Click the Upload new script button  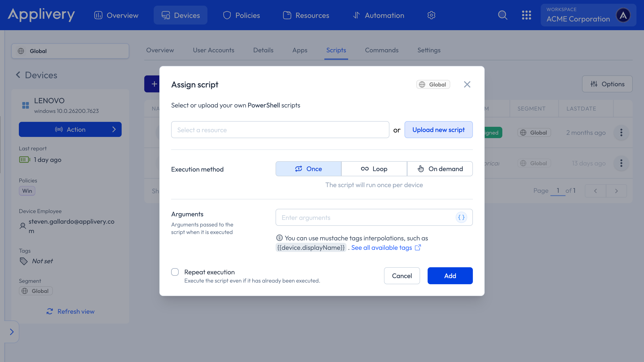pyautogui.click(x=438, y=130)
